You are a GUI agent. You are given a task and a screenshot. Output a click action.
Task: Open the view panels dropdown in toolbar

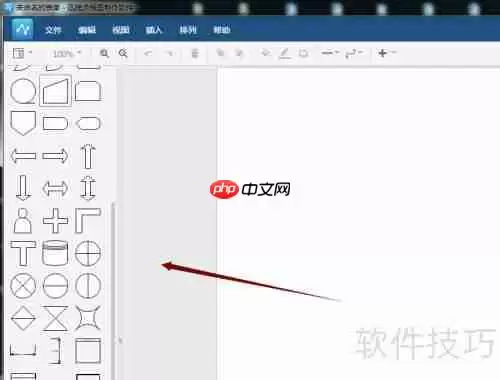tap(22, 53)
